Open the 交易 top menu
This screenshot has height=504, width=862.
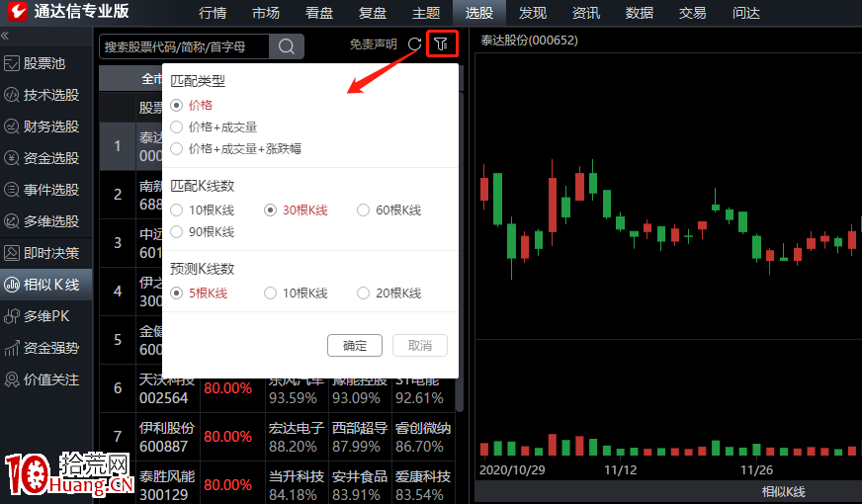[x=693, y=13]
